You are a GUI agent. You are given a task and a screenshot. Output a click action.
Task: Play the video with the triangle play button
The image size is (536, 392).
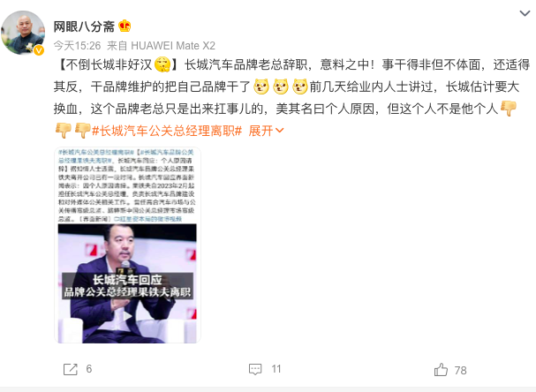pyautogui.click(x=127, y=316)
